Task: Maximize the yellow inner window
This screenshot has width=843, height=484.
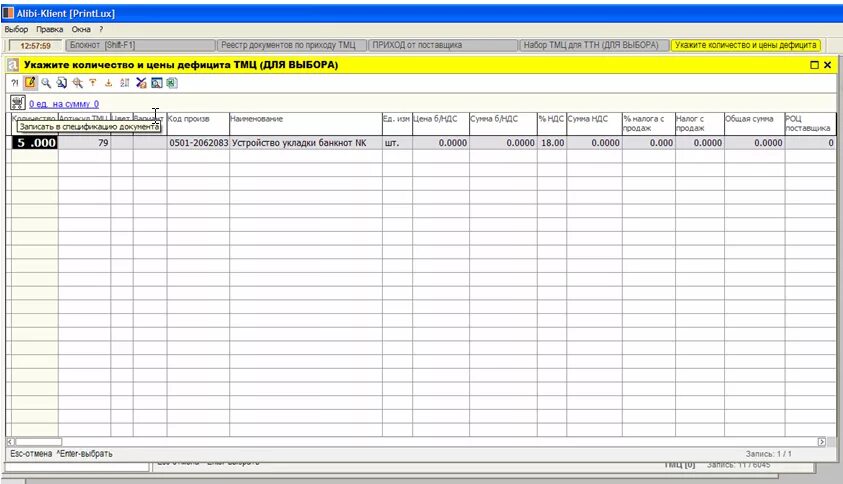Action: (814, 65)
